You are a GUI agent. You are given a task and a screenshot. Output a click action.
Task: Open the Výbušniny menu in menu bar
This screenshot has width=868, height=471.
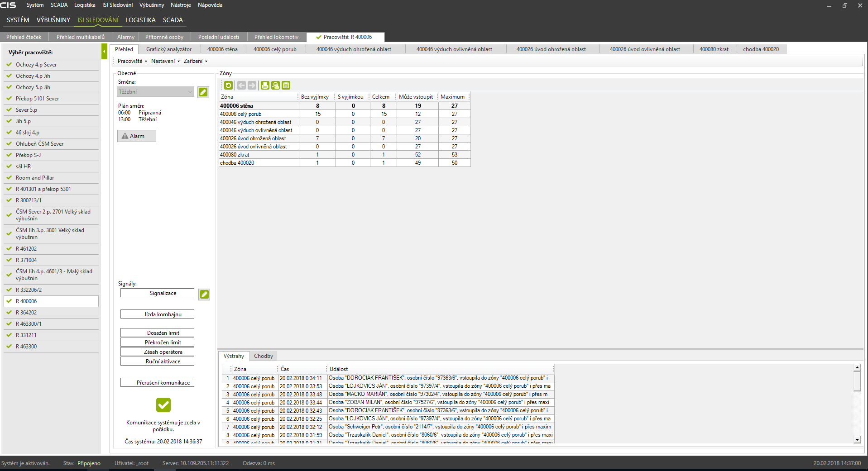tap(152, 5)
